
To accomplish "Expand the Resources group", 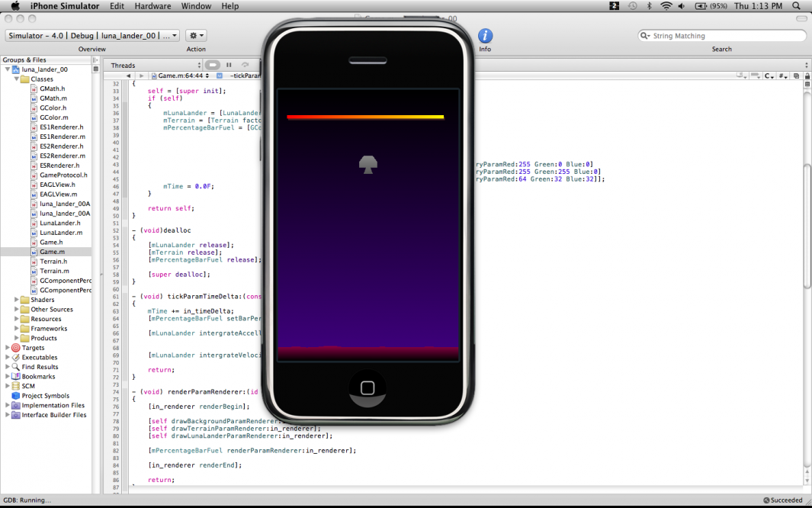I will coord(17,319).
